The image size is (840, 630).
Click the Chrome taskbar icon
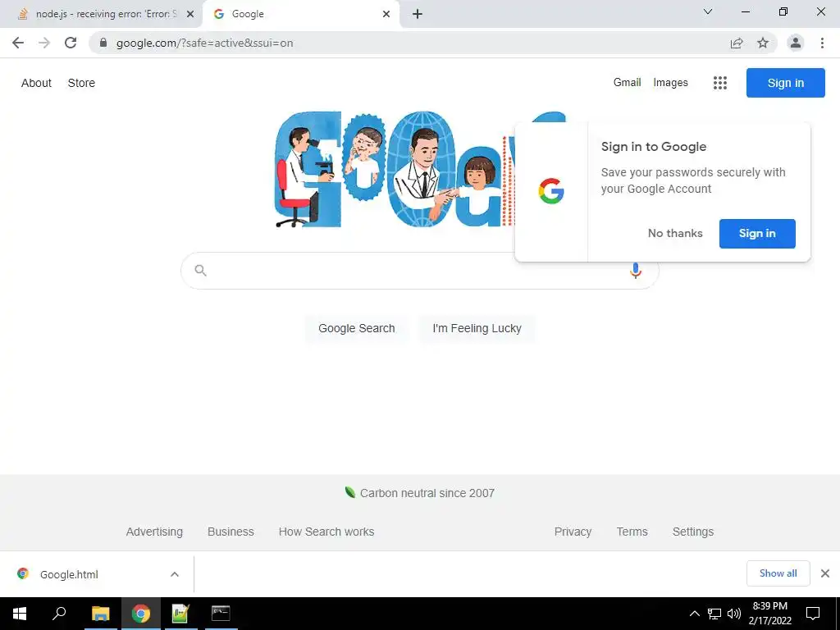[141, 614]
